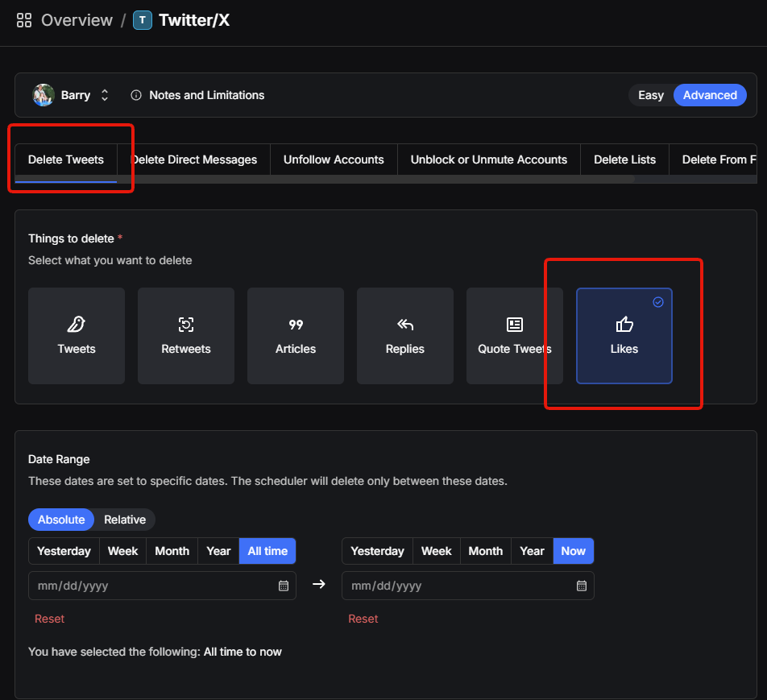Set start date to Week
The width and height of the screenshot is (767, 700).
pyautogui.click(x=122, y=551)
